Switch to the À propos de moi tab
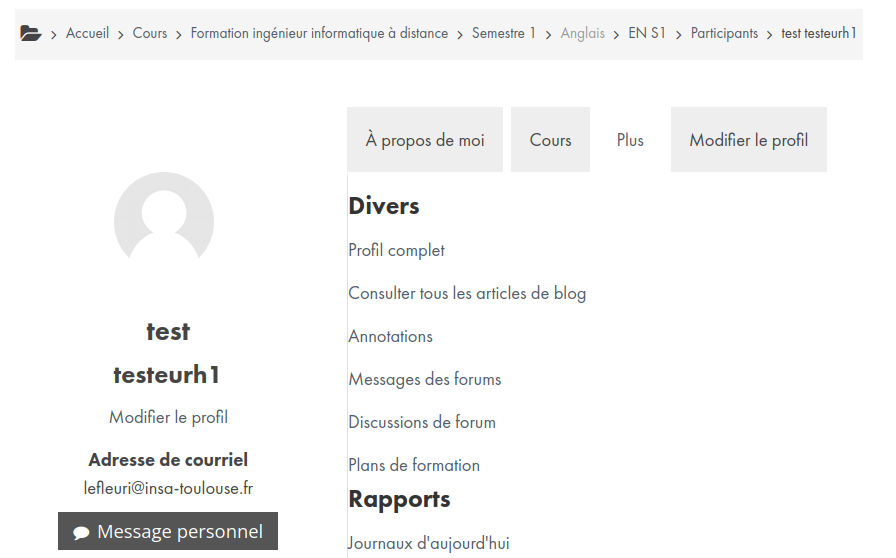This screenshot has height=558, width=896. coord(425,140)
